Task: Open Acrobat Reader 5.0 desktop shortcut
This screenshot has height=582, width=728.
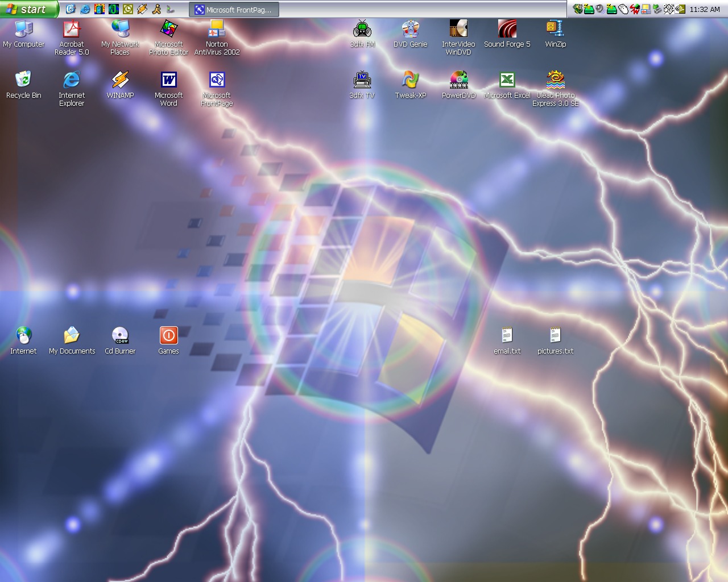Action: click(x=72, y=38)
